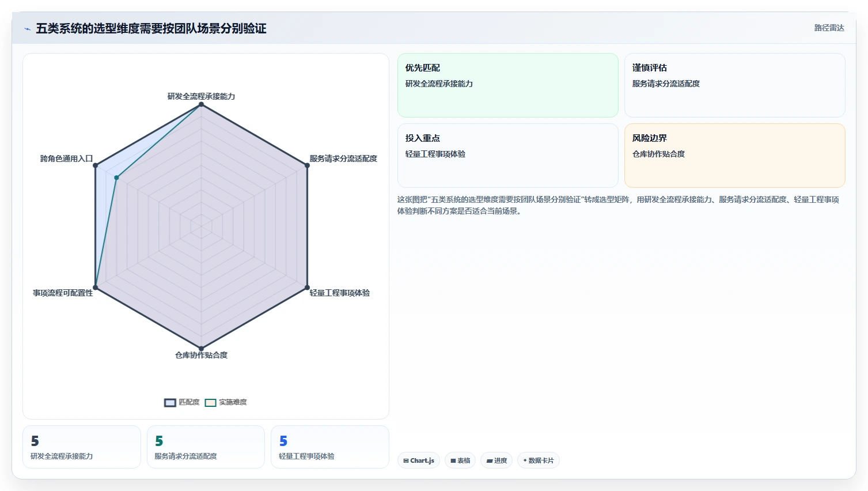Click the page title 五类系统的选型维度需要按团队场景分别验证
This screenshot has height=491, width=868.
(151, 28)
